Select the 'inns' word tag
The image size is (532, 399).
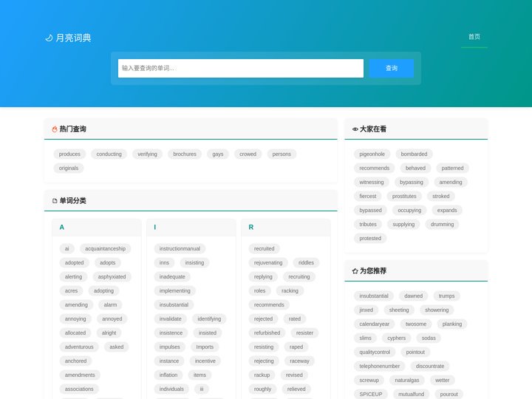pos(164,262)
